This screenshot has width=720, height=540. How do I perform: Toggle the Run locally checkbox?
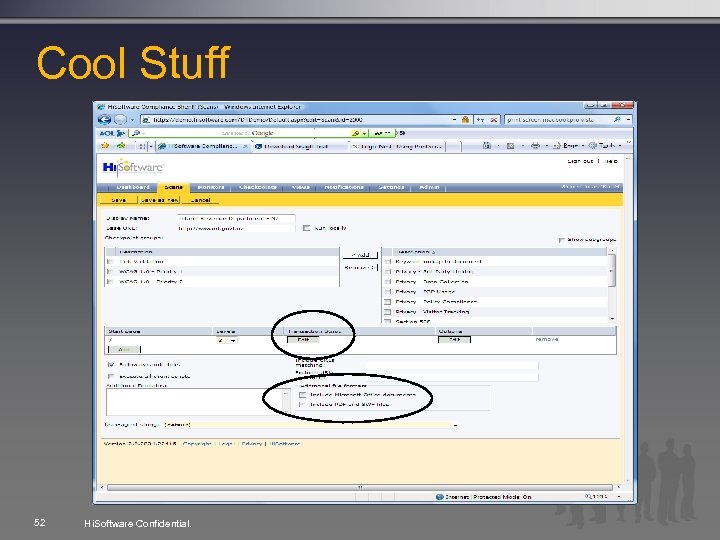click(306, 228)
